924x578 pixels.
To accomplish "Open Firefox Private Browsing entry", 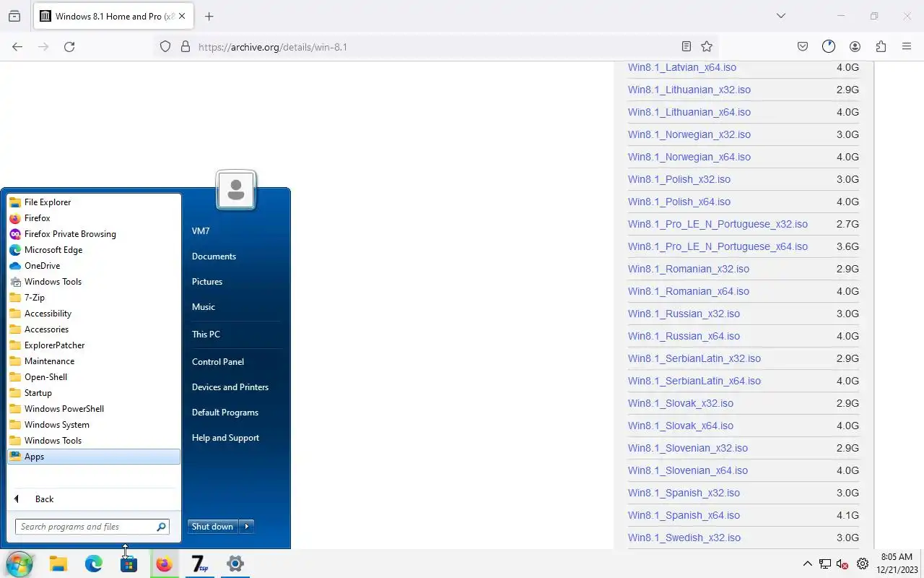I will (x=94, y=234).
